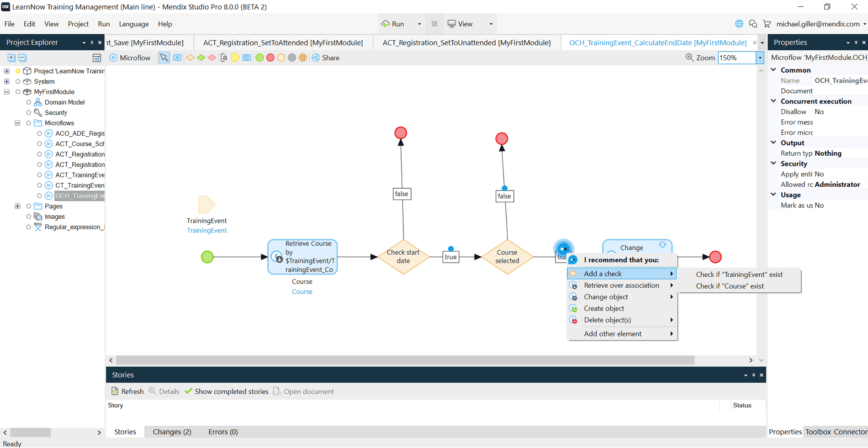Open the Project menu
Viewport: 868px width, 448px height.
[78, 24]
